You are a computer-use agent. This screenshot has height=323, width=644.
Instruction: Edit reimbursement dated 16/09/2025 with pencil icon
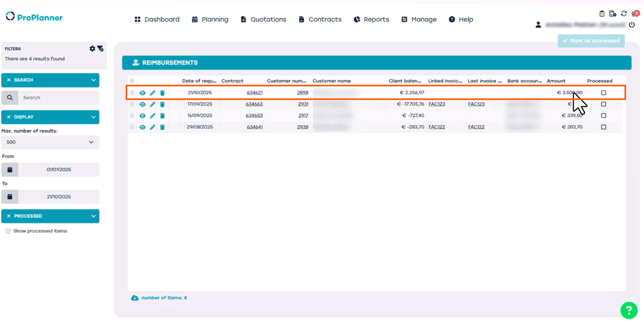[x=152, y=116]
